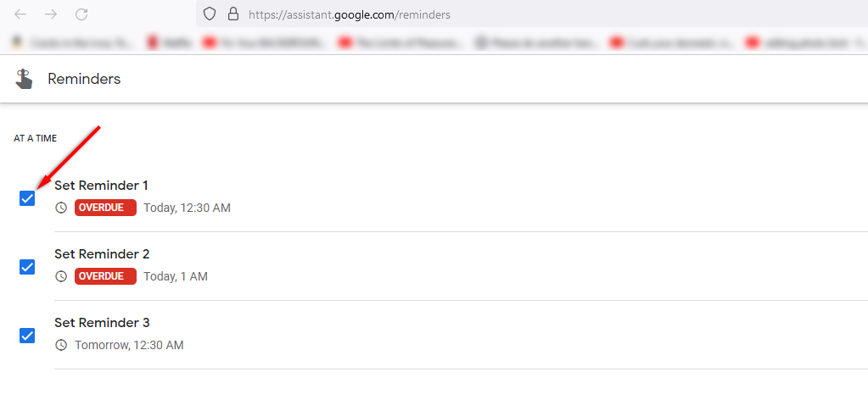The image size is (868, 400).
Task: Reload the Reminders page
Action: (81, 14)
